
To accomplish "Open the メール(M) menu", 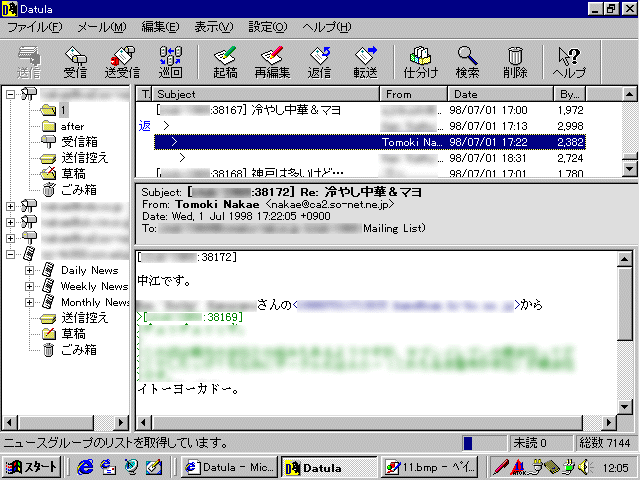I will pos(102,27).
